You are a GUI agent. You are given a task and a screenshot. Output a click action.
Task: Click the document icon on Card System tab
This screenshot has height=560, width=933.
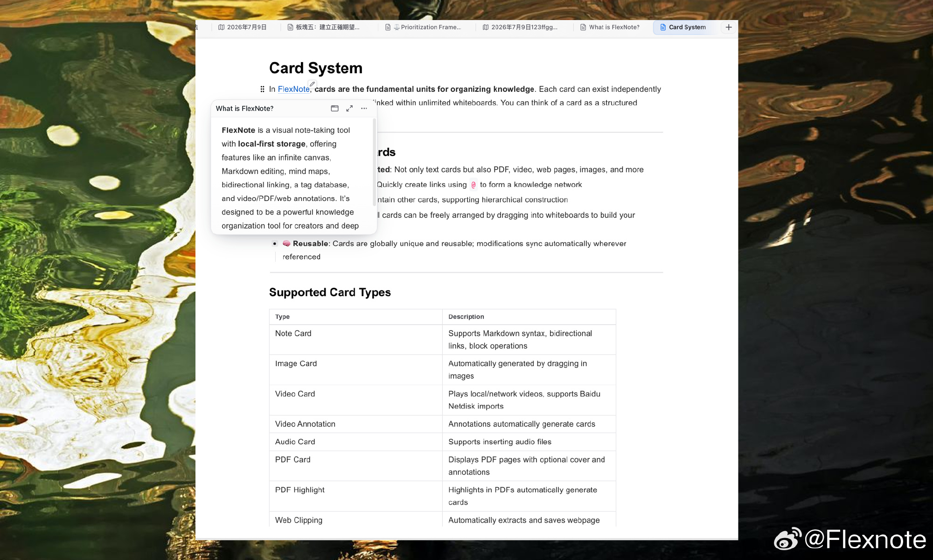[662, 27]
